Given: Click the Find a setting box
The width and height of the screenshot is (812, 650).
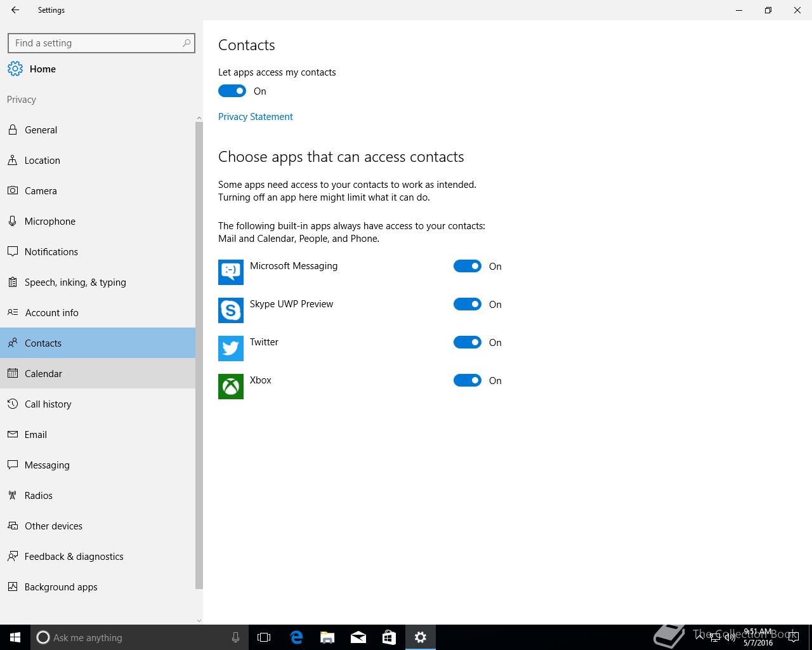Looking at the screenshot, I should (x=101, y=43).
